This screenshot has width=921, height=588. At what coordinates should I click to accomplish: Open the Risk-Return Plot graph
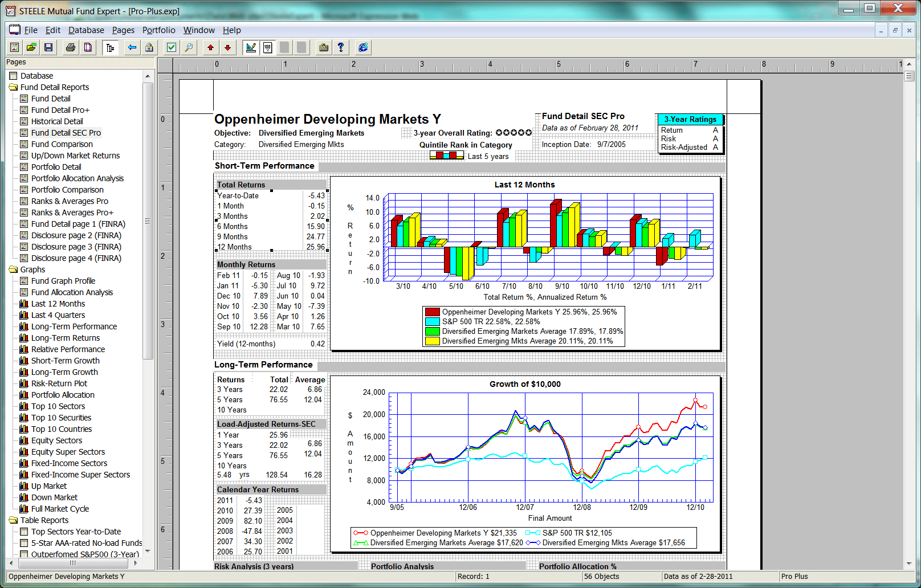[x=59, y=383]
